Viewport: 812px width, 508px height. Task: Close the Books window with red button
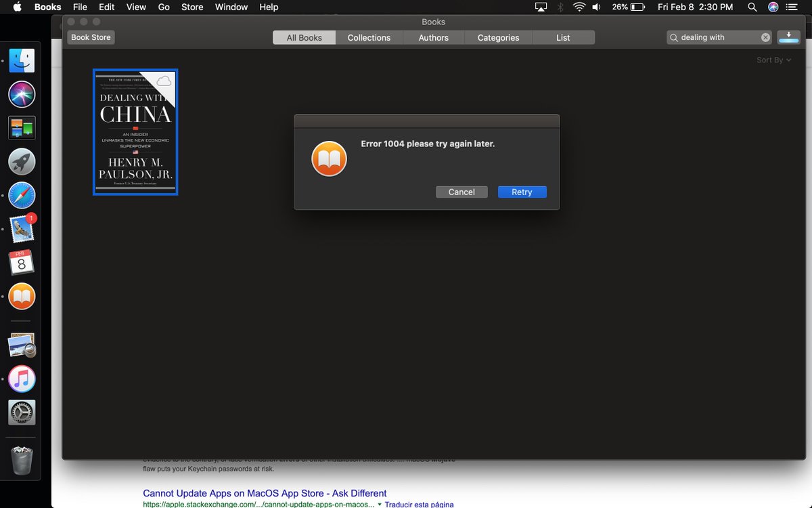[71, 22]
